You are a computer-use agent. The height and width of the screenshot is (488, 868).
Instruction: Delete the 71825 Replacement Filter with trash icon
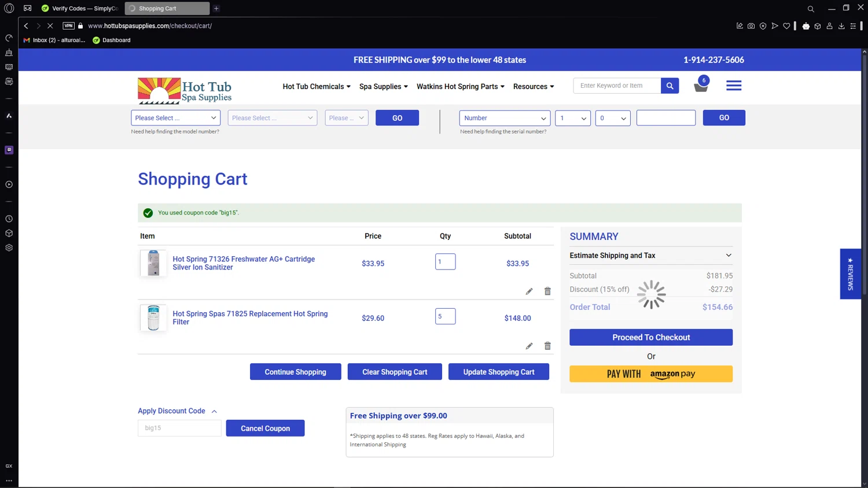(x=547, y=346)
